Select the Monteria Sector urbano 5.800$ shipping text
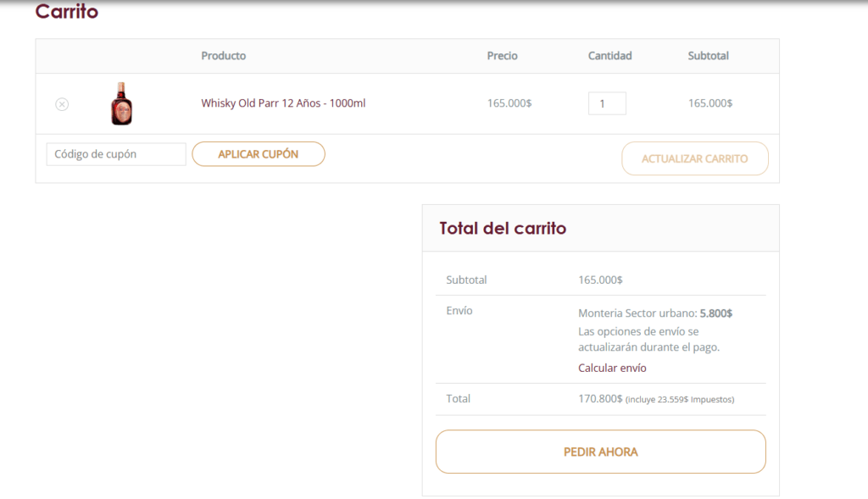The height and width of the screenshot is (499, 868). pos(655,313)
